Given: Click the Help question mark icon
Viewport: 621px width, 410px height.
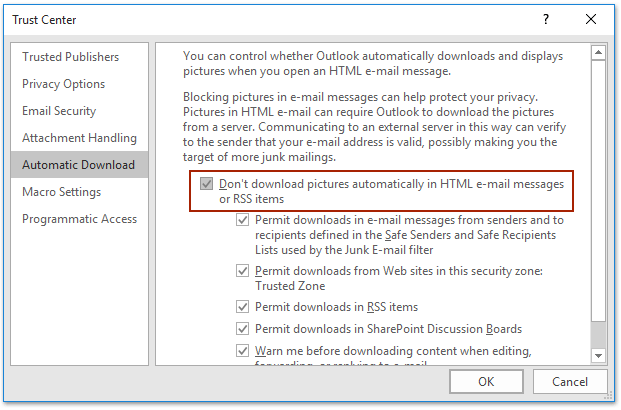Looking at the screenshot, I should pos(546,19).
